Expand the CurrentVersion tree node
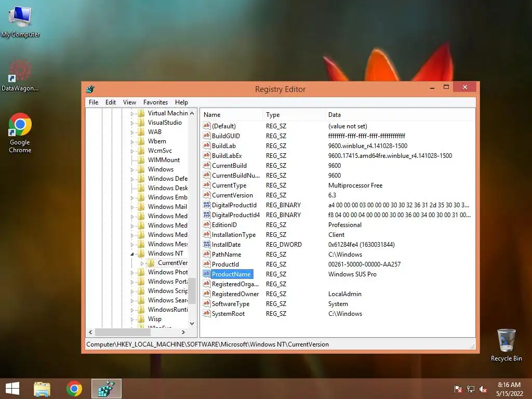The height and width of the screenshot is (399, 532). pyautogui.click(x=142, y=263)
